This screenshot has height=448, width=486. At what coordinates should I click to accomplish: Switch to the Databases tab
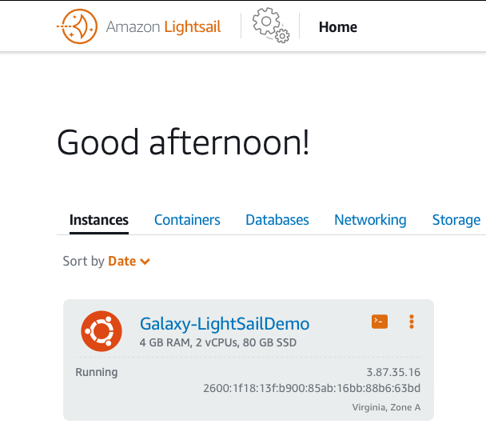click(x=277, y=220)
